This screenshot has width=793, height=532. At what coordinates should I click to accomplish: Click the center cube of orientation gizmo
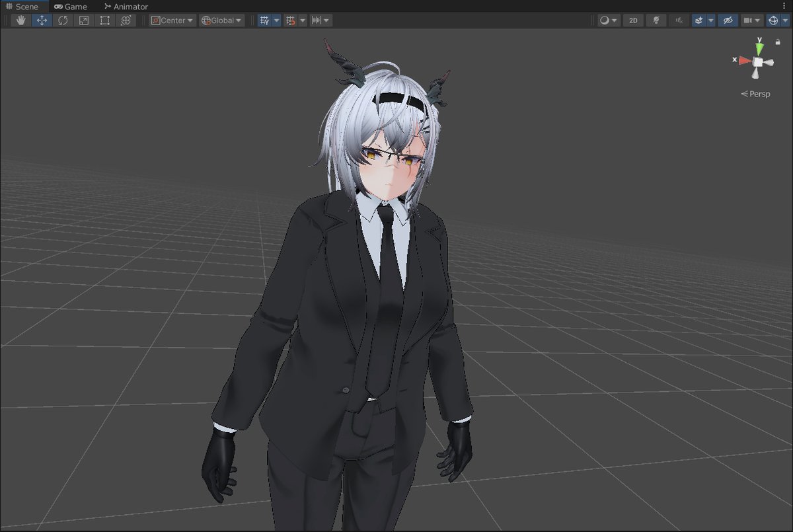coord(759,62)
